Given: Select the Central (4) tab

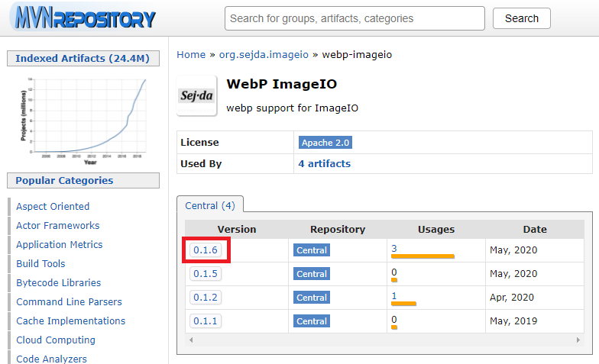Looking at the screenshot, I should 209,206.
